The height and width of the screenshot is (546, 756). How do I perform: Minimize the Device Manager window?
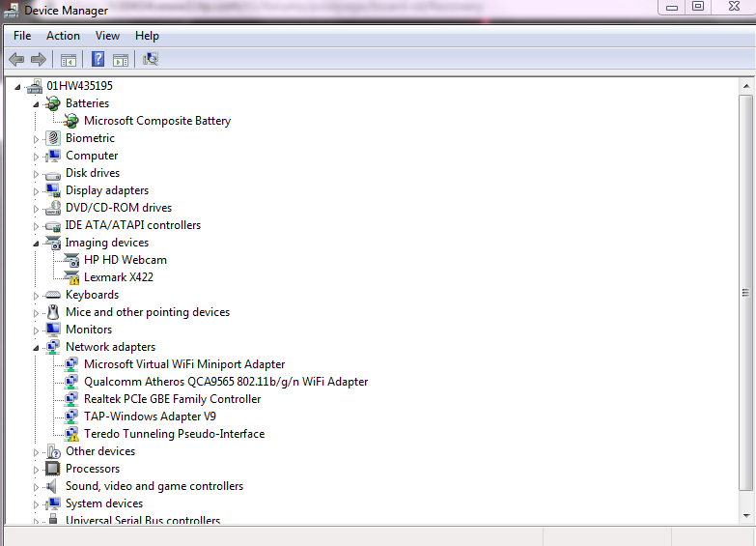coord(672,7)
